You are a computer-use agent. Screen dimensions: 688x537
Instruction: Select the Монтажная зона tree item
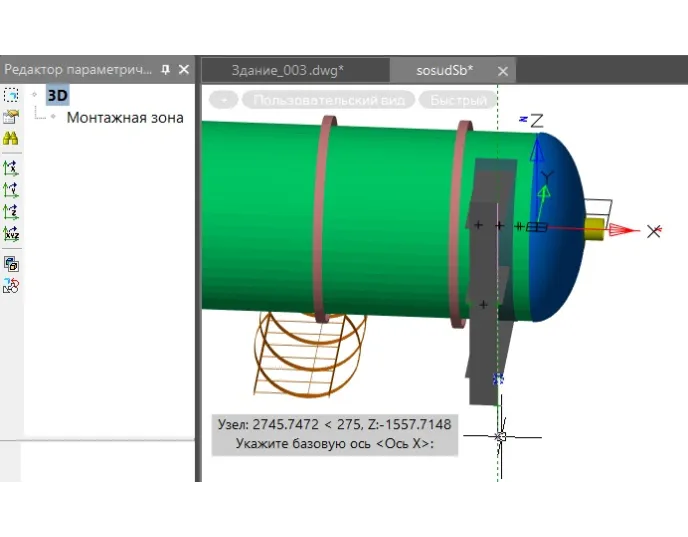[x=124, y=118]
